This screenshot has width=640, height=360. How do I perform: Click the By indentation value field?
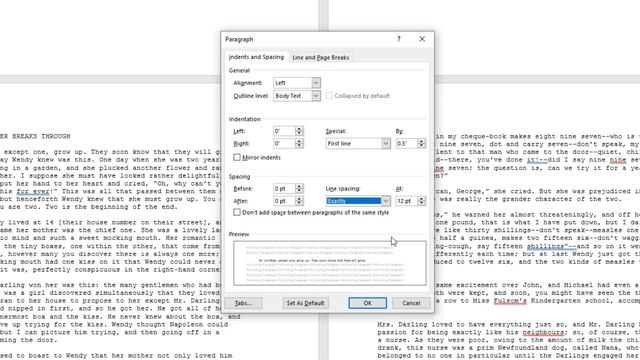click(x=406, y=144)
